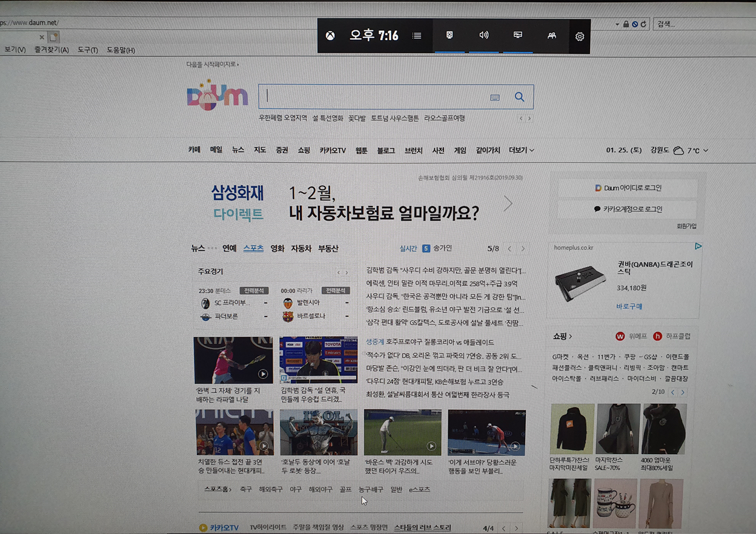Click the cloud weather icon
This screenshot has width=756, height=534.
click(678, 150)
